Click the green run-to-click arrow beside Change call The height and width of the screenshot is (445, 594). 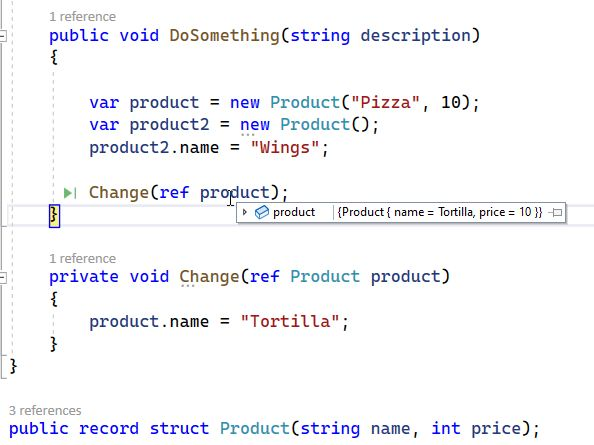pos(70,193)
